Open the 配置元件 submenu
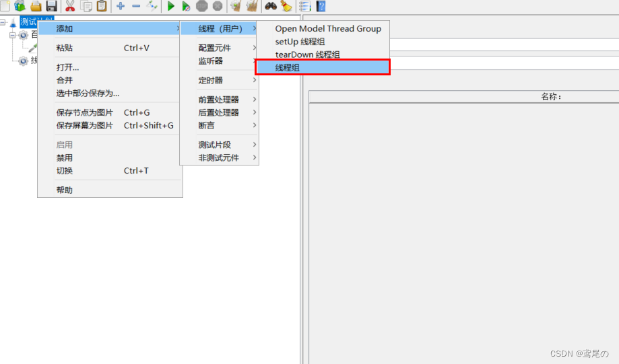 [219, 48]
